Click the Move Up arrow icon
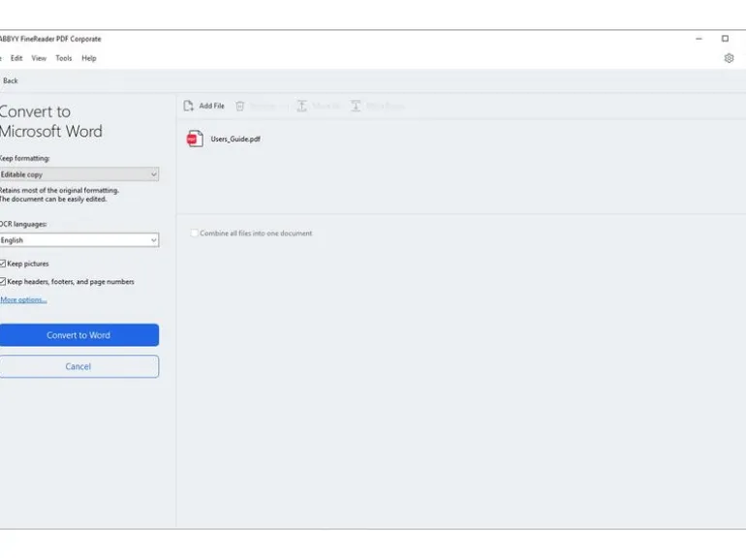Image resolution: width=746 pixels, height=560 pixels. pyautogui.click(x=301, y=106)
